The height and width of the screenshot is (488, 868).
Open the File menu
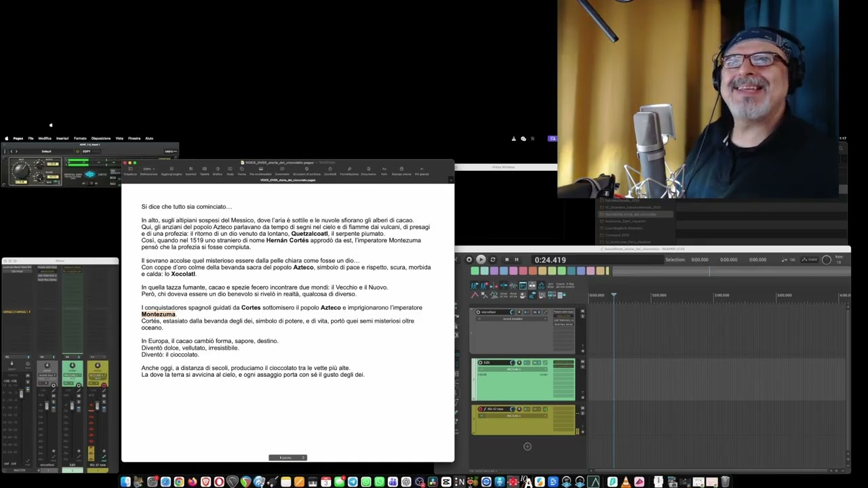[31, 138]
